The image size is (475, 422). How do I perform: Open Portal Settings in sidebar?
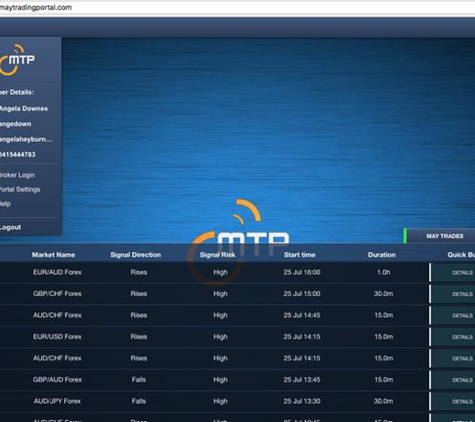(x=20, y=189)
